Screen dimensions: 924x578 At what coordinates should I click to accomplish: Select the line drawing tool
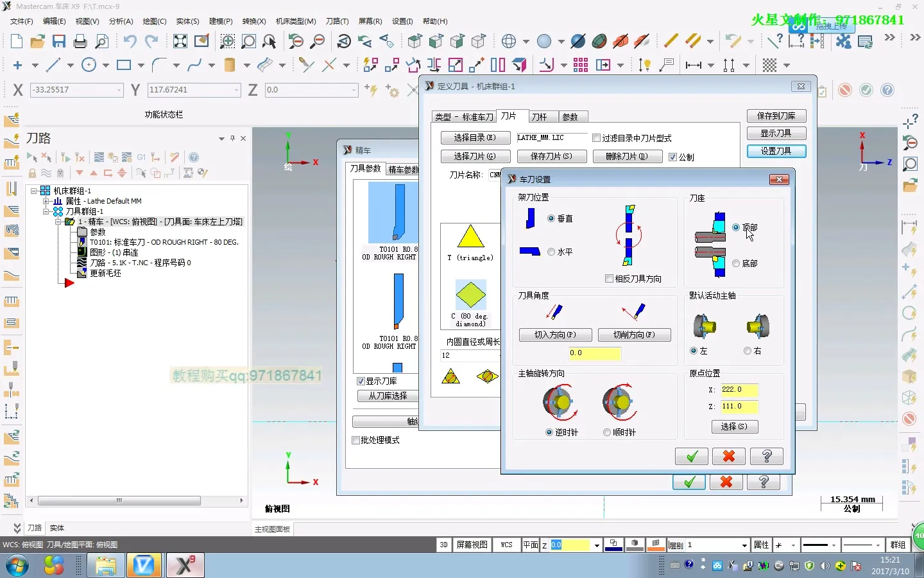click(x=53, y=65)
